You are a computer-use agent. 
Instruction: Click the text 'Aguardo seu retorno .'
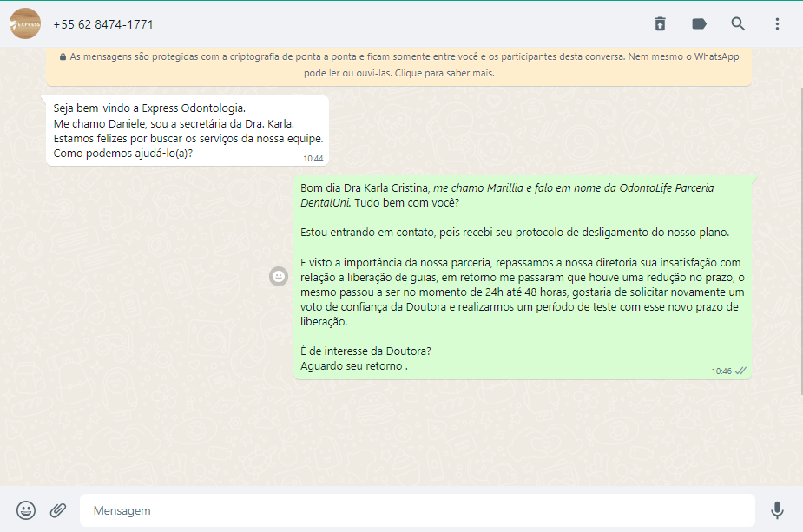tap(354, 366)
